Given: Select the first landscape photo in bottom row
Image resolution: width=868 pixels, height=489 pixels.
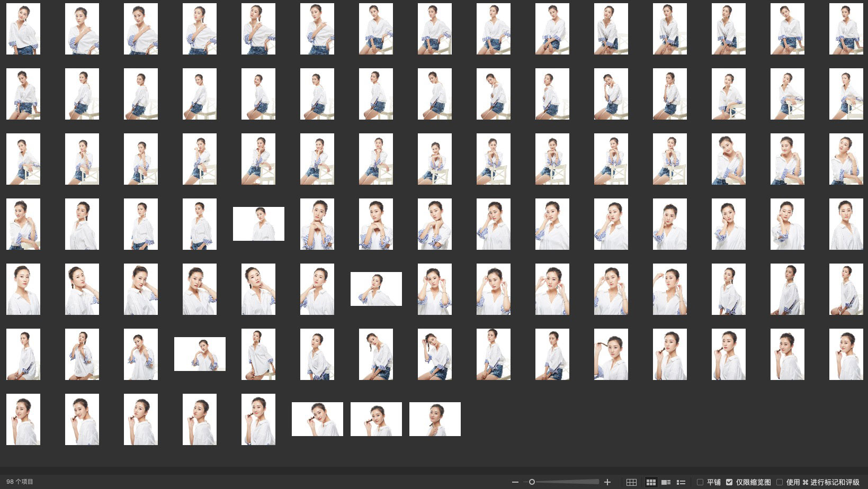Looking at the screenshot, I should [x=317, y=419].
